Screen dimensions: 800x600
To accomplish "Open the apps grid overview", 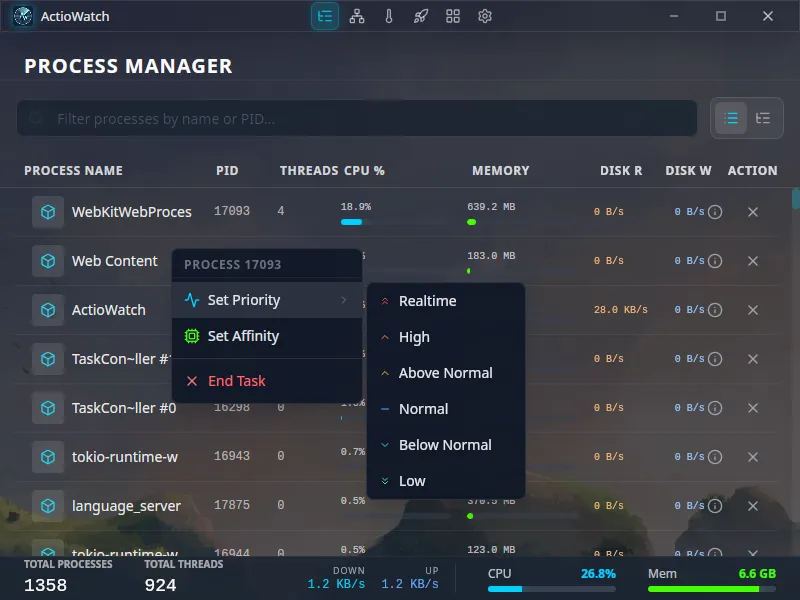I will pos(452,16).
